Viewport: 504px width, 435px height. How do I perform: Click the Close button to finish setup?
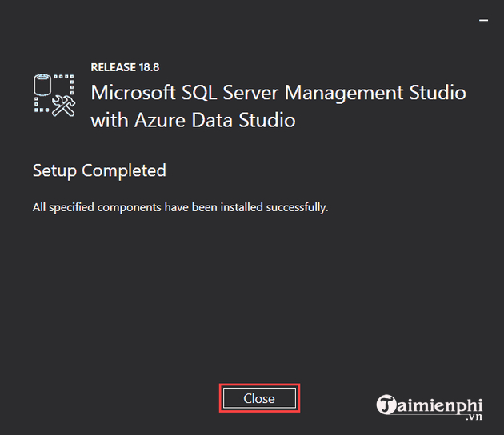259,398
